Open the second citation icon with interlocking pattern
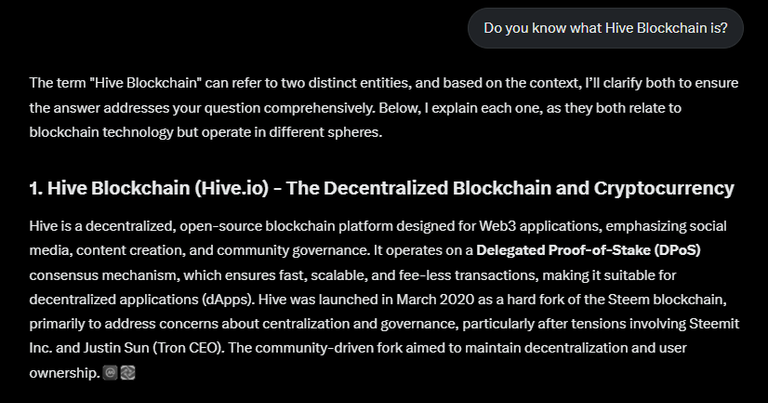 [x=128, y=373]
